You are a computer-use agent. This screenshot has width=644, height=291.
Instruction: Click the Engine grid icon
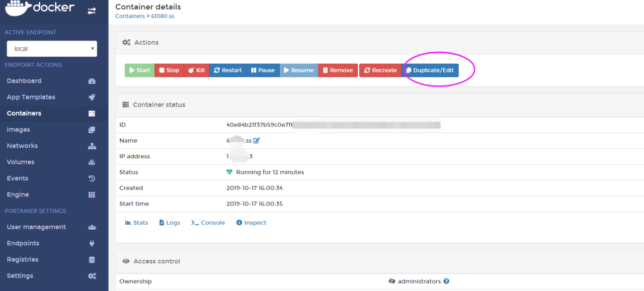click(x=92, y=195)
